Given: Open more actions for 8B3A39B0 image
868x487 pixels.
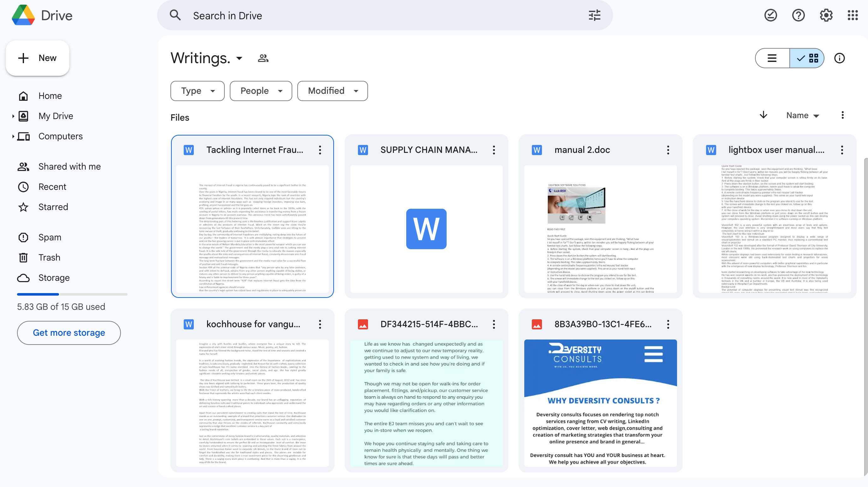Looking at the screenshot, I should click(668, 324).
